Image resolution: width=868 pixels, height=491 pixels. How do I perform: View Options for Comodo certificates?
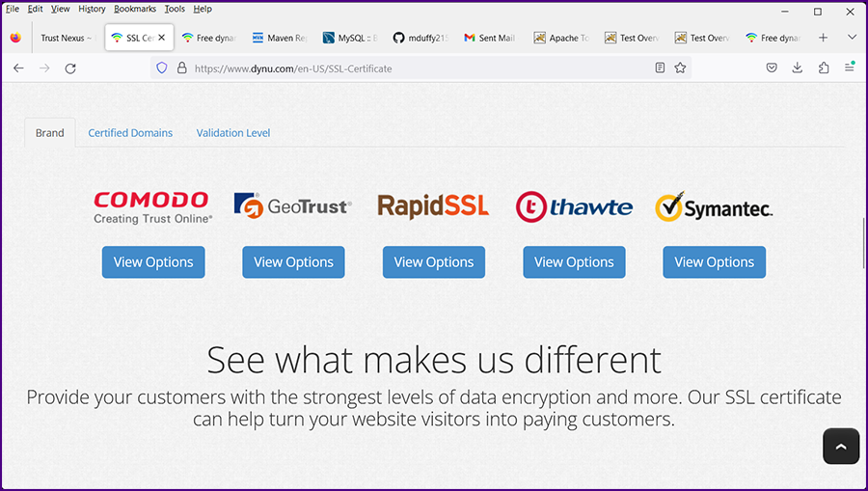pos(153,262)
